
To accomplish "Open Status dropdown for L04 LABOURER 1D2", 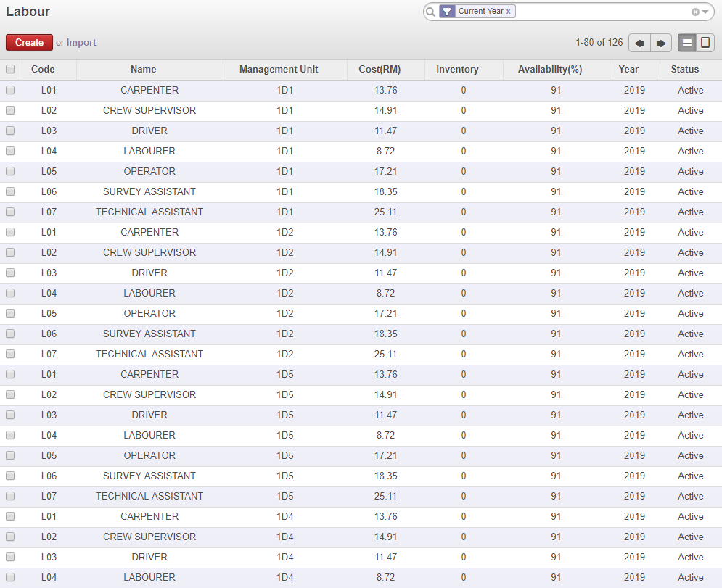I will 691,294.
